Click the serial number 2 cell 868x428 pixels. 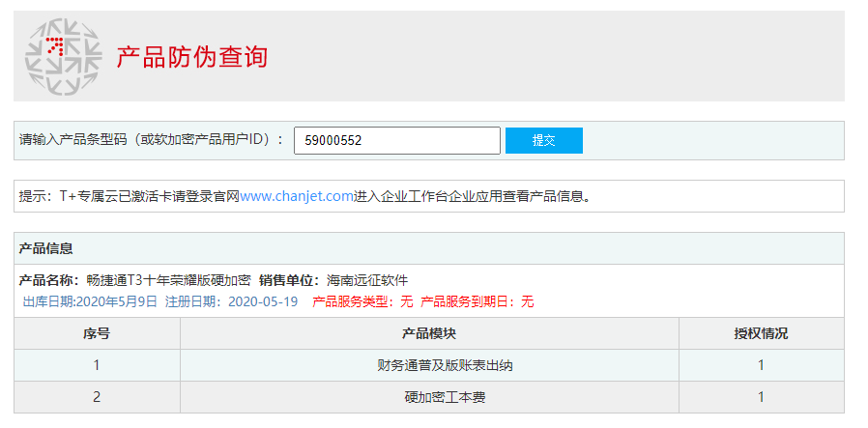coord(97,396)
